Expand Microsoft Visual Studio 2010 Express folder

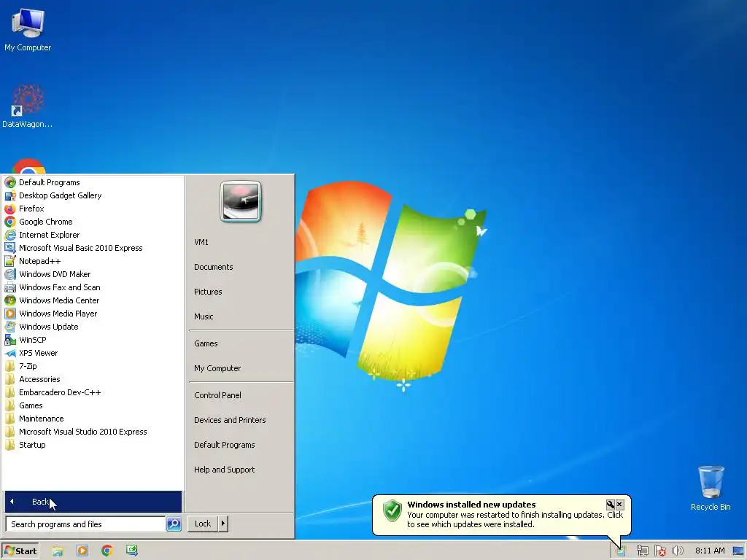point(83,432)
